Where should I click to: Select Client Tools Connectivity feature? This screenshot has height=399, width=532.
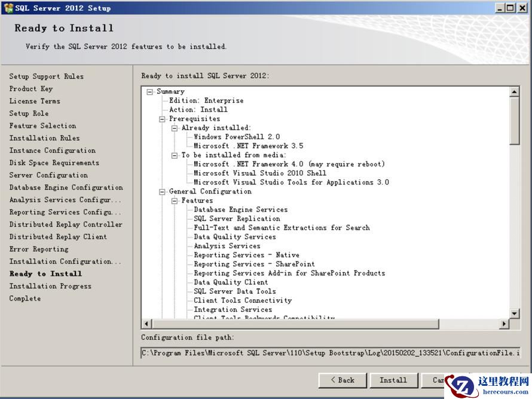coord(243,300)
